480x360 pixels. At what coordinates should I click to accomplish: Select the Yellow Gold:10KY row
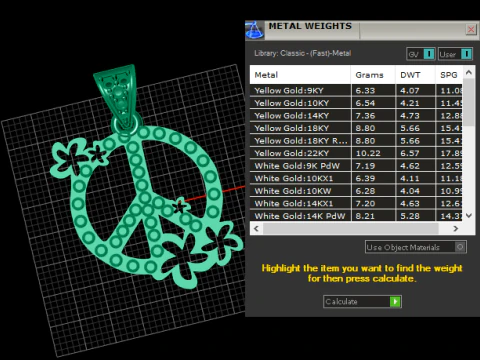point(356,103)
